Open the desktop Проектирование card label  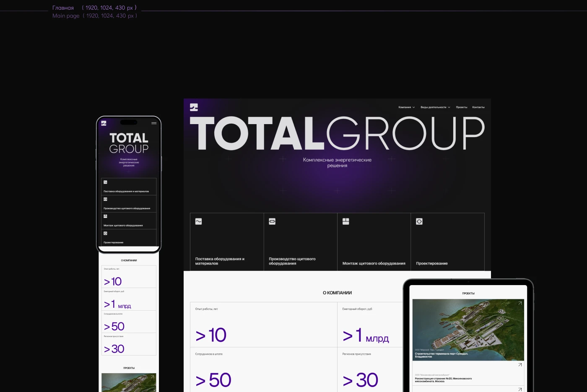coord(432,264)
